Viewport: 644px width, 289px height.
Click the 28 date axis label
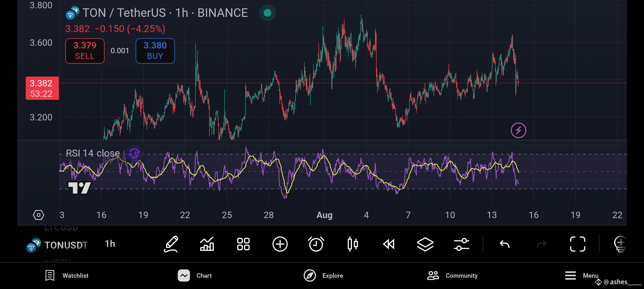tap(269, 215)
